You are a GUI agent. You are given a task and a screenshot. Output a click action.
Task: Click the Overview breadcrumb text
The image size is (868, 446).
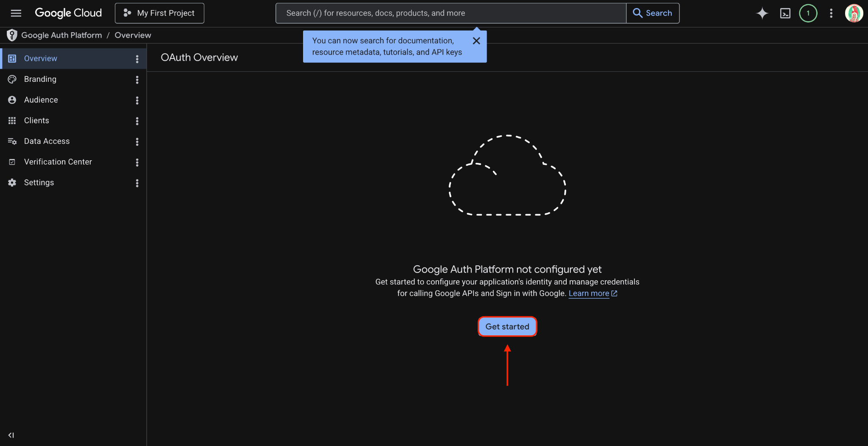click(133, 35)
